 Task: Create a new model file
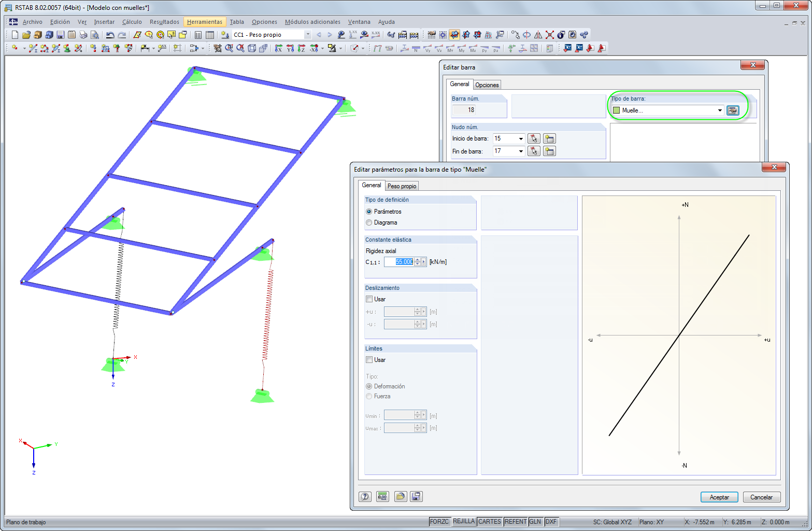(x=15, y=35)
